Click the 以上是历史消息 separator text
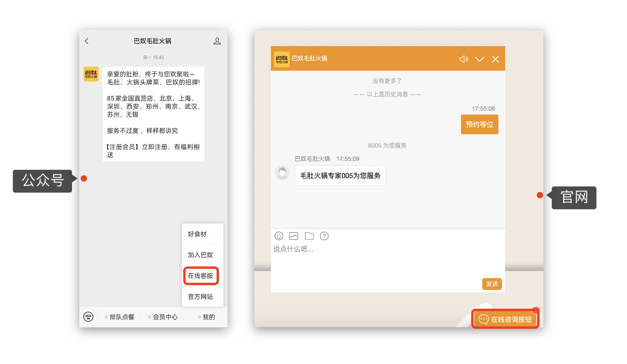This screenshot has height=364, width=627. pyautogui.click(x=387, y=94)
